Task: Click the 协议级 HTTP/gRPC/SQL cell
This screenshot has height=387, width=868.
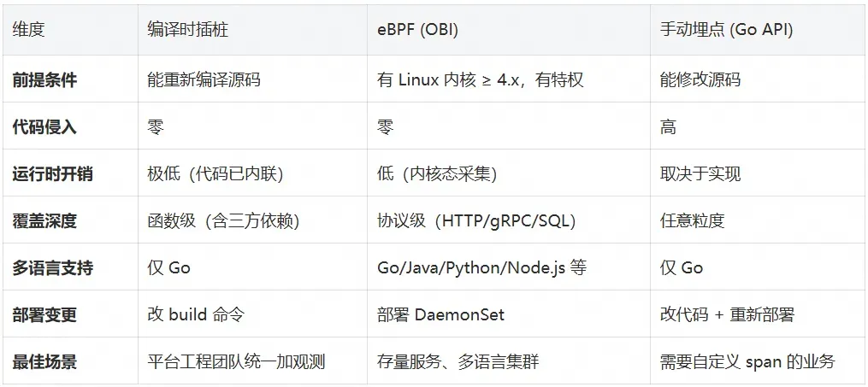Action: (478, 221)
